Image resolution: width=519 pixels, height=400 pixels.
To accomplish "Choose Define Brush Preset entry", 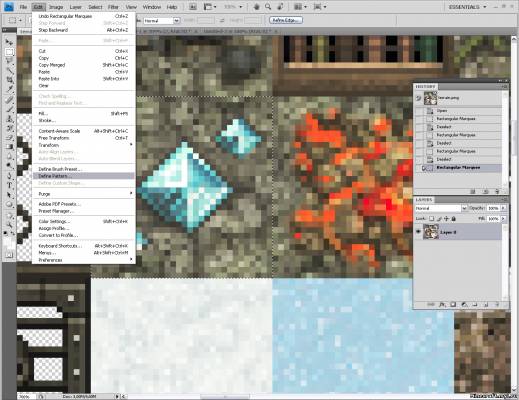I will click(x=84, y=169).
